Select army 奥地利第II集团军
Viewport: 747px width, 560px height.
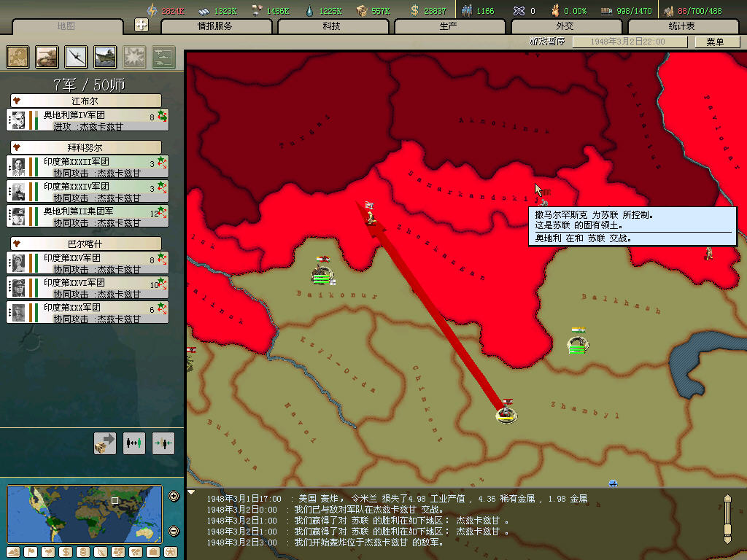(88, 216)
